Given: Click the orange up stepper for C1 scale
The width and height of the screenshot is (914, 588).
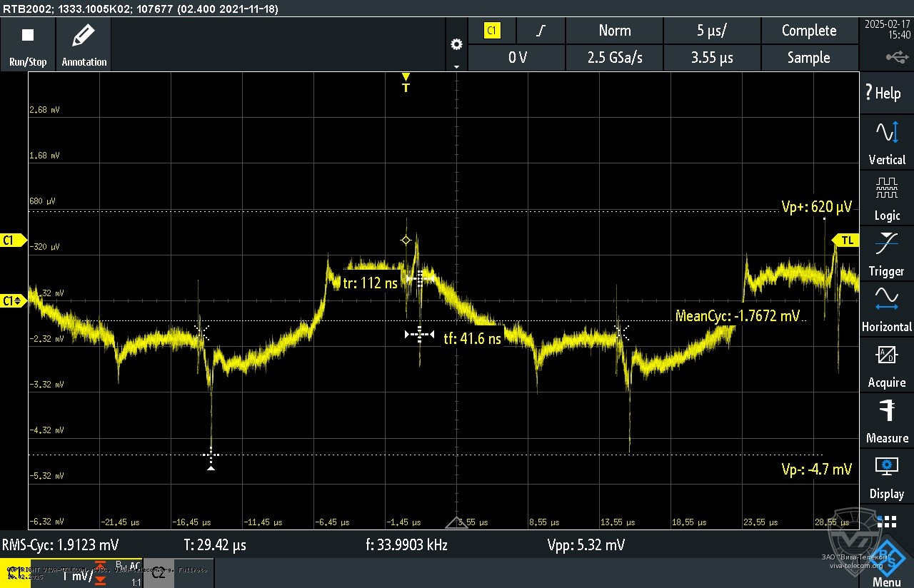Looking at the screenshot, I should 100,564.
